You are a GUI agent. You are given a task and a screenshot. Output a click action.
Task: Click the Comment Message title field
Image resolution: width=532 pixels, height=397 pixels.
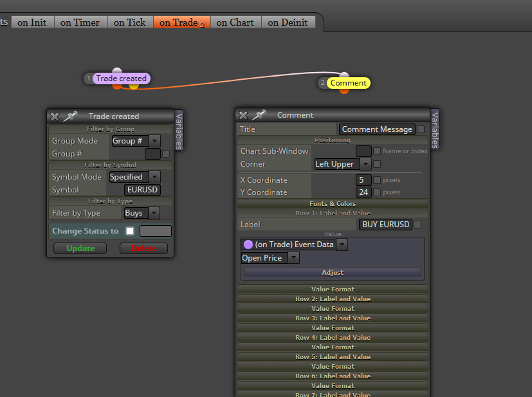tap(377, 129)
